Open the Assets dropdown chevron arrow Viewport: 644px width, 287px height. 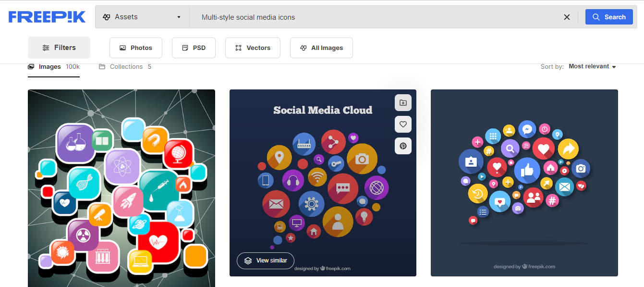pyautogui.click(x=179, y=17)
